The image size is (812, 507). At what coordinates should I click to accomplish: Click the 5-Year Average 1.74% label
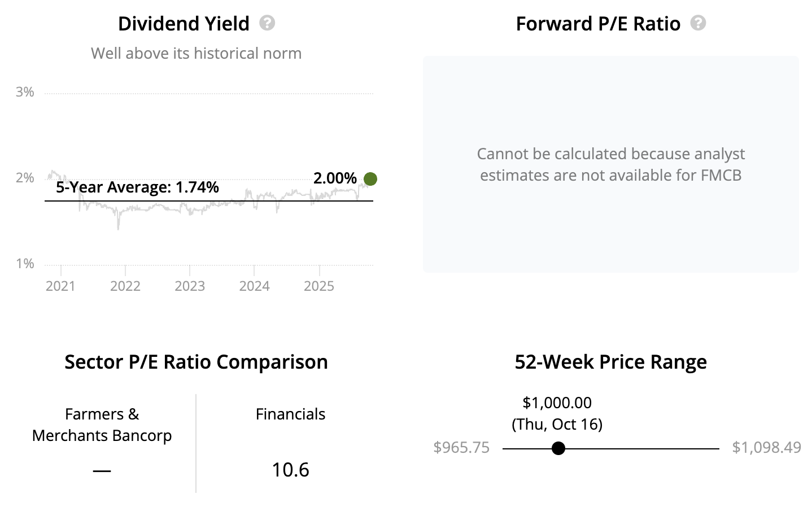click(137, 187)
